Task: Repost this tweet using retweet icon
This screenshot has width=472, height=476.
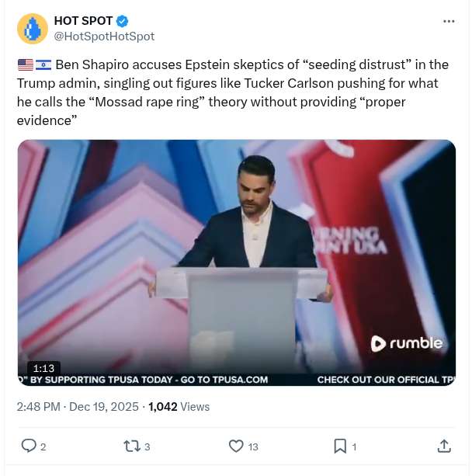Action: click(x=131, y=446)
